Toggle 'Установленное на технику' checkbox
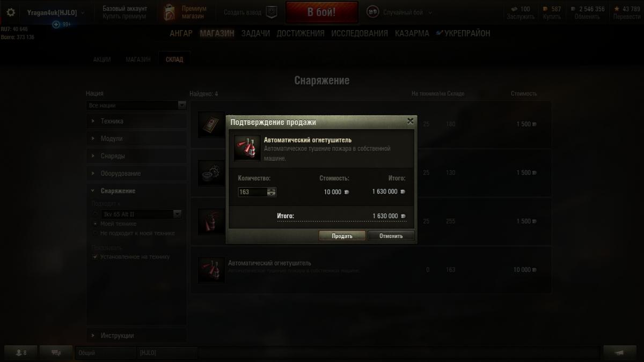Screen dimensions: 644x362 95,257
